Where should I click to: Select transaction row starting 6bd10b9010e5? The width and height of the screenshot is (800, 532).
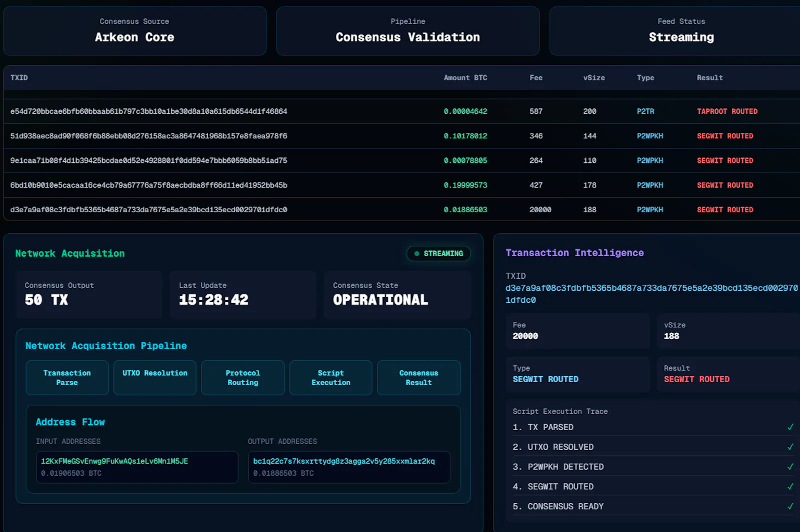pos(401,185)
